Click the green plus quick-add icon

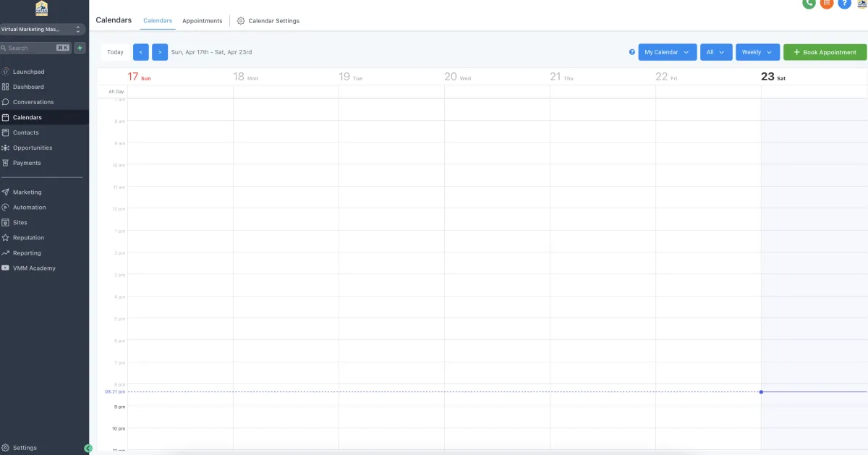[80, 48]
